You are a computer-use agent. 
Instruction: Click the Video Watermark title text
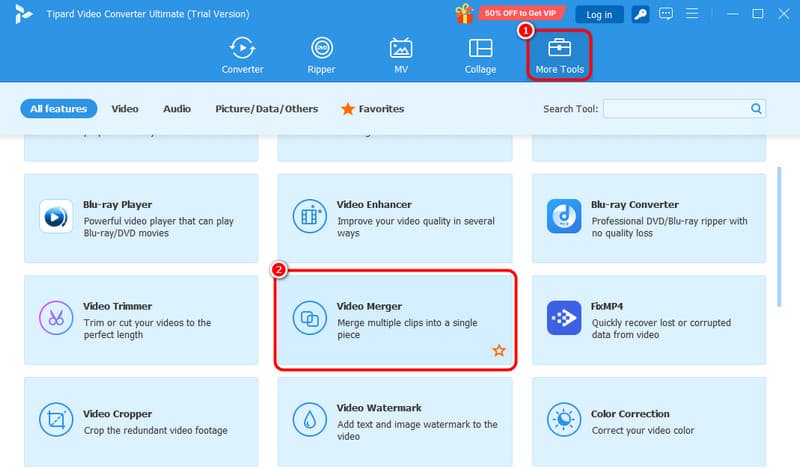[379, 408]
